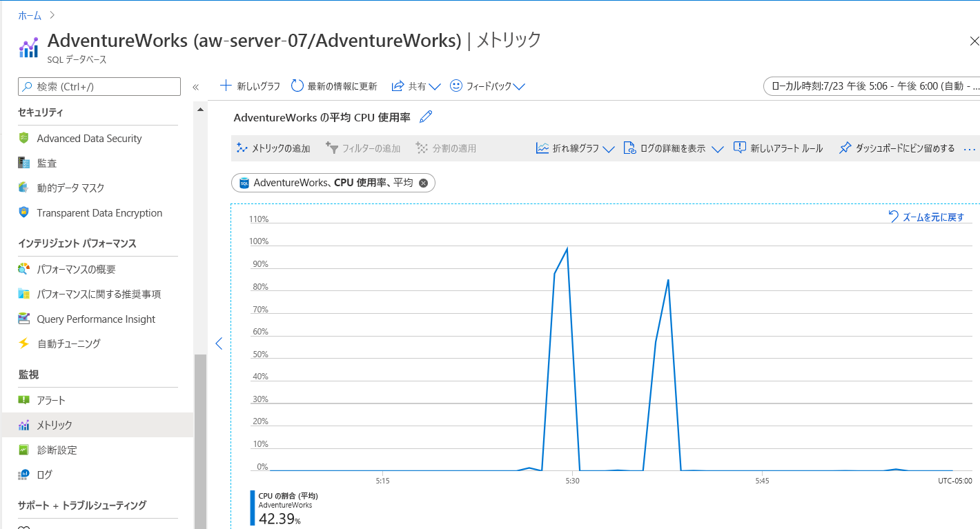Open the more options ellipsis in chart toolbar
Screen dimensions: 980x529
(x=970, y=149)
